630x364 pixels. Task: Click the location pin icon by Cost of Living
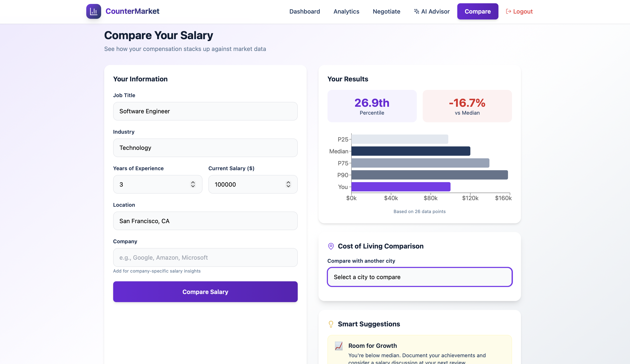331,246
